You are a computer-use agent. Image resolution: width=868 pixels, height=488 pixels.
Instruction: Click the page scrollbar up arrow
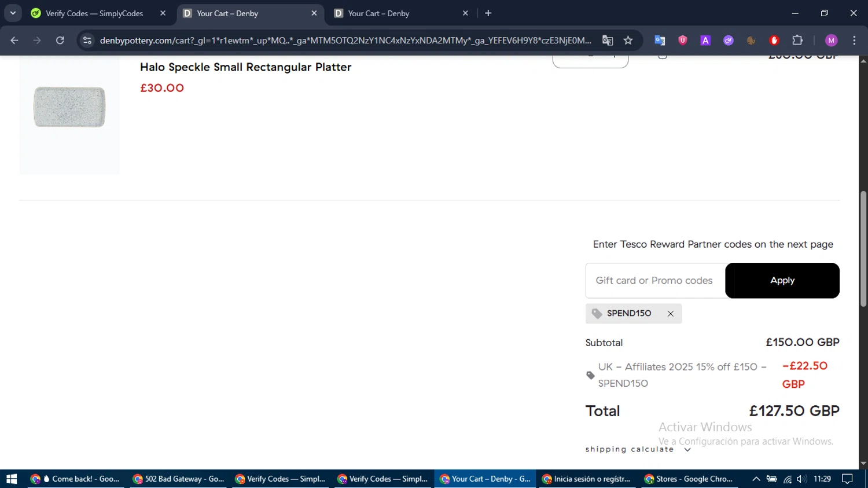coord(863,60)
